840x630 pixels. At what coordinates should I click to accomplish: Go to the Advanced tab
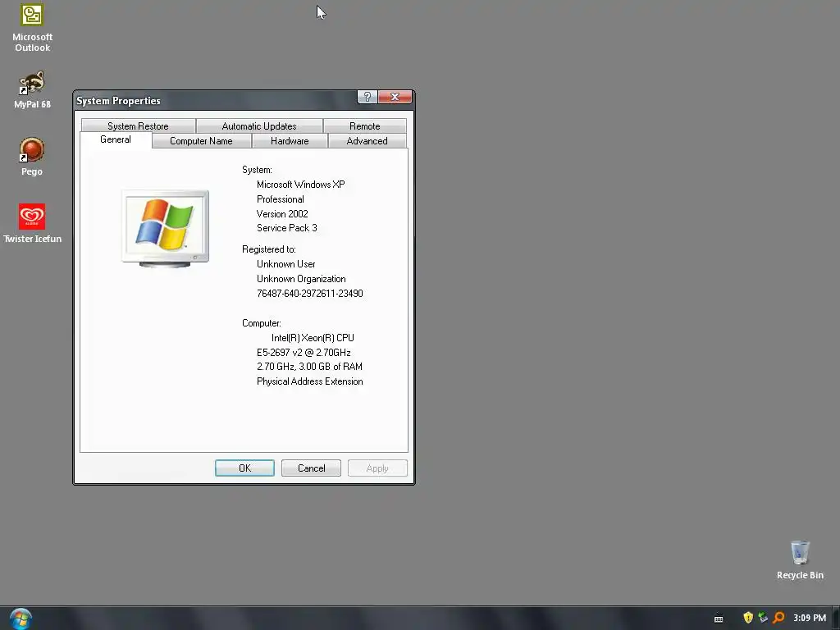pyautogui.click(x=367, y=141)
